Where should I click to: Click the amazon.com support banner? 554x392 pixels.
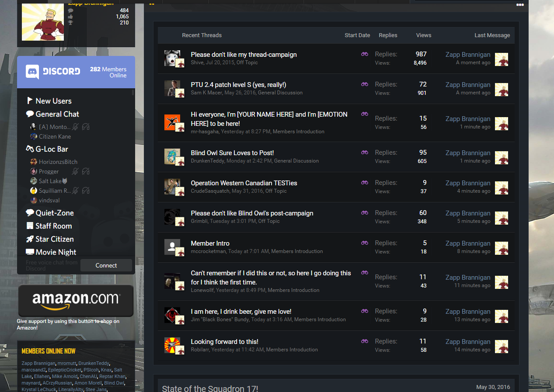click(x=76, y=301)
